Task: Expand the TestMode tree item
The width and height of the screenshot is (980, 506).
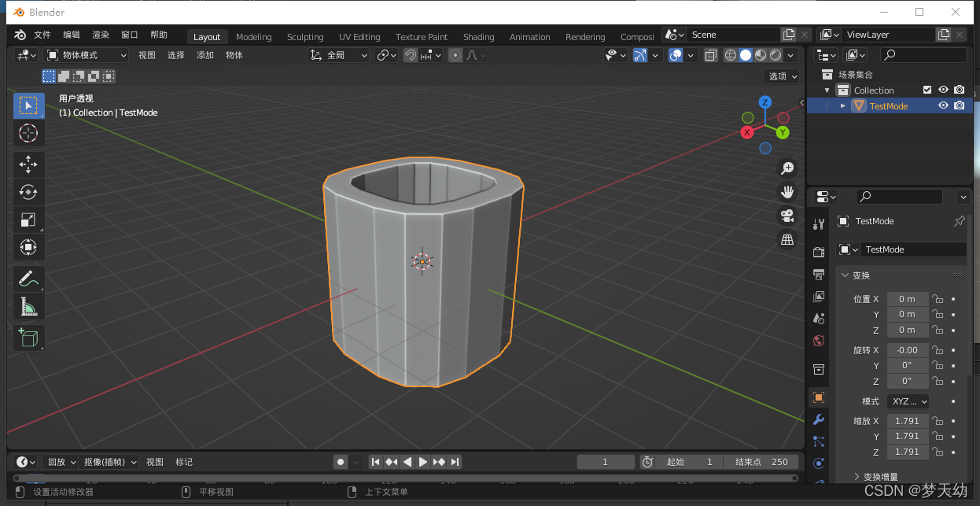Action: [843, 106]
